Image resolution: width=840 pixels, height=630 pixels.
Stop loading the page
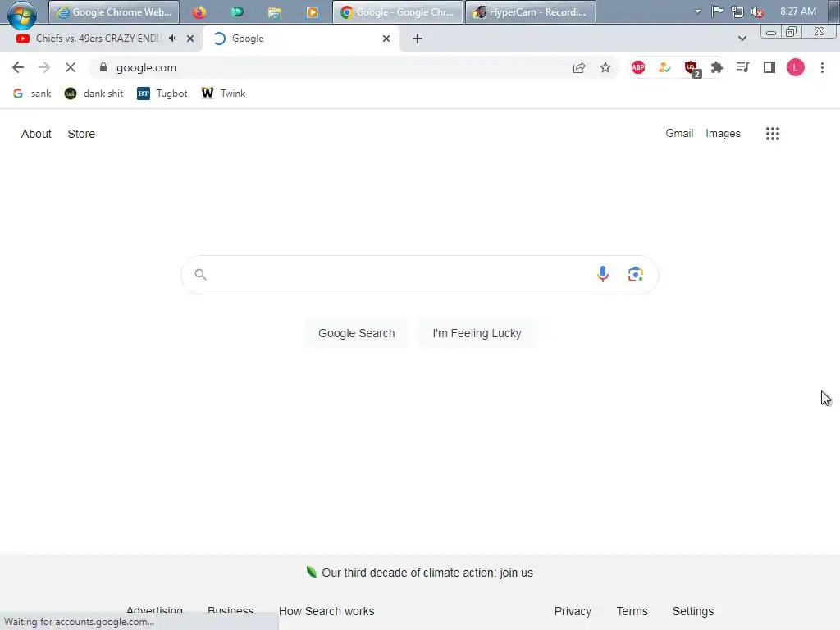[71, 67]
